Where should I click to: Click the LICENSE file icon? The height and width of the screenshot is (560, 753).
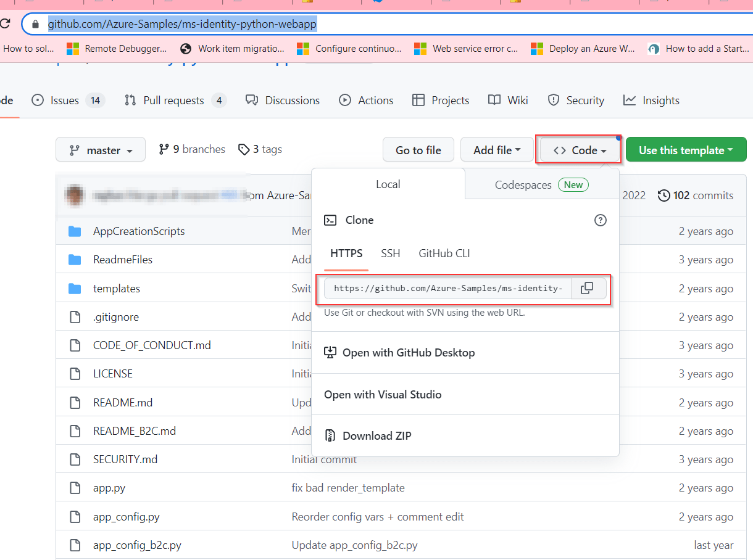point(75,374)
